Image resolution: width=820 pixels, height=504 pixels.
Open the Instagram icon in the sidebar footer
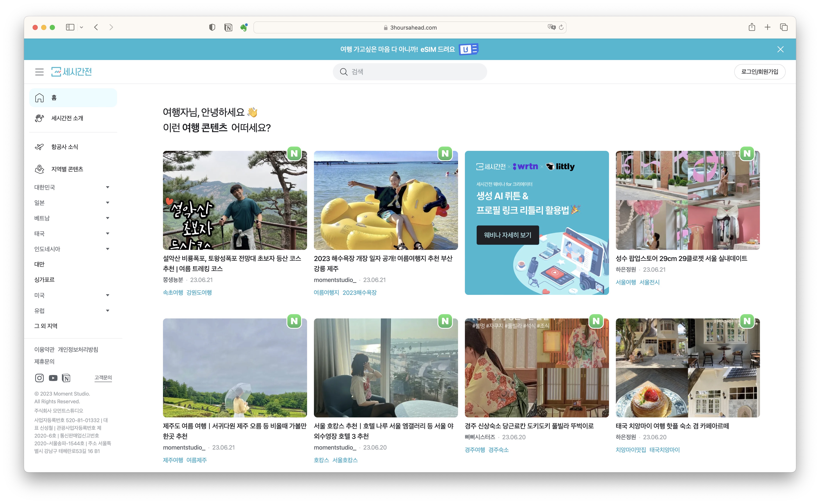click(39, 378)
